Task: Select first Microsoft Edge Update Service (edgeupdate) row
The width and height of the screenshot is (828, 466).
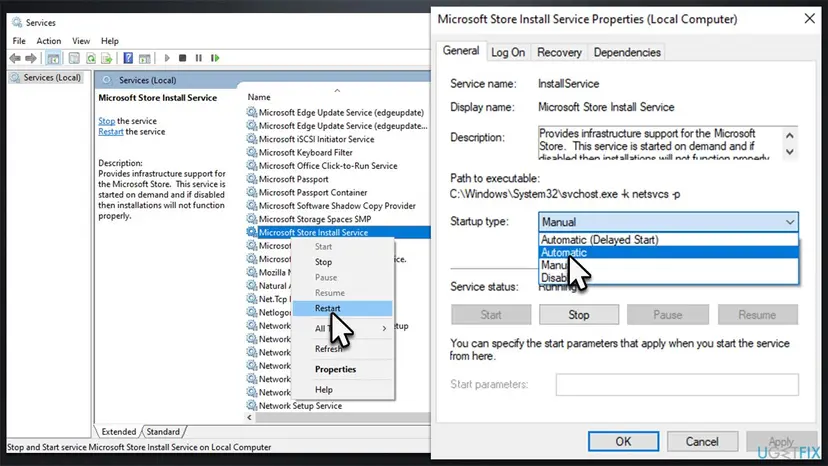Action: tap(338, 113)
